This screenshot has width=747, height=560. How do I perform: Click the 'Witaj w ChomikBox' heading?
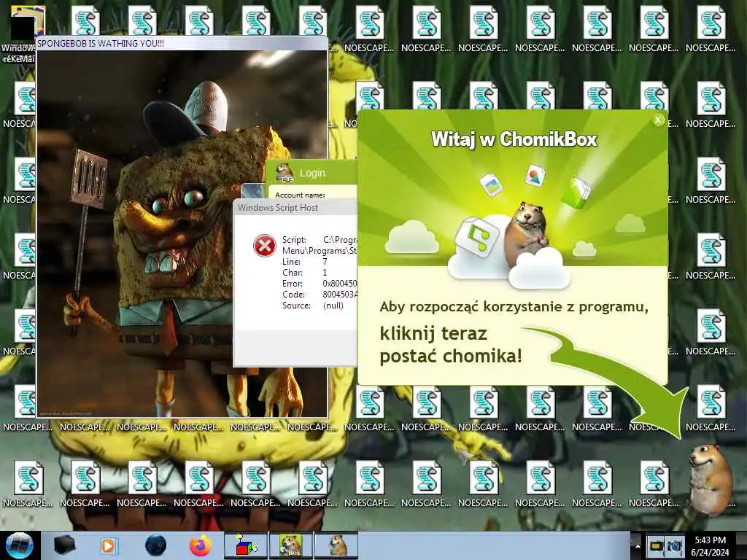coord(514,139)
